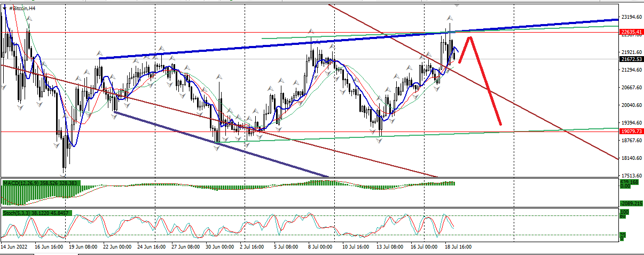The height and width of the screenshot is (255, 644).
Task: Click the green 639.168 MACD level tag
Action: pyautogui.click(x=629, y=182)
